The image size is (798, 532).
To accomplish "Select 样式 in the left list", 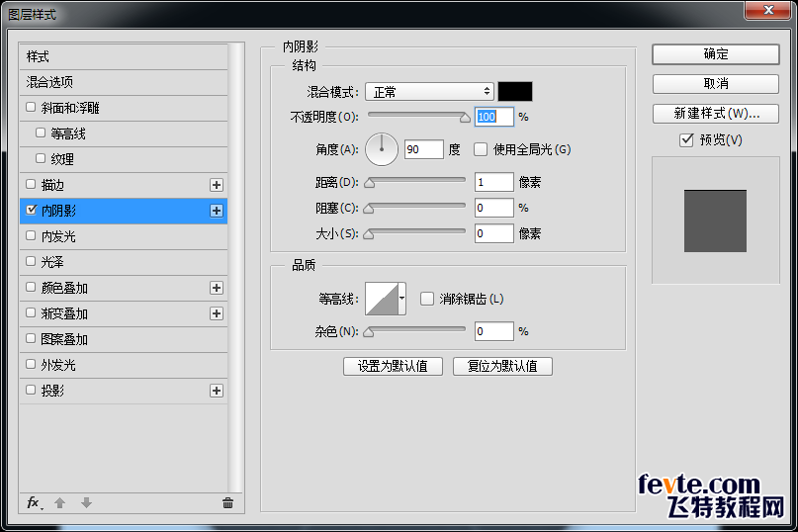I will click(124, 56).
